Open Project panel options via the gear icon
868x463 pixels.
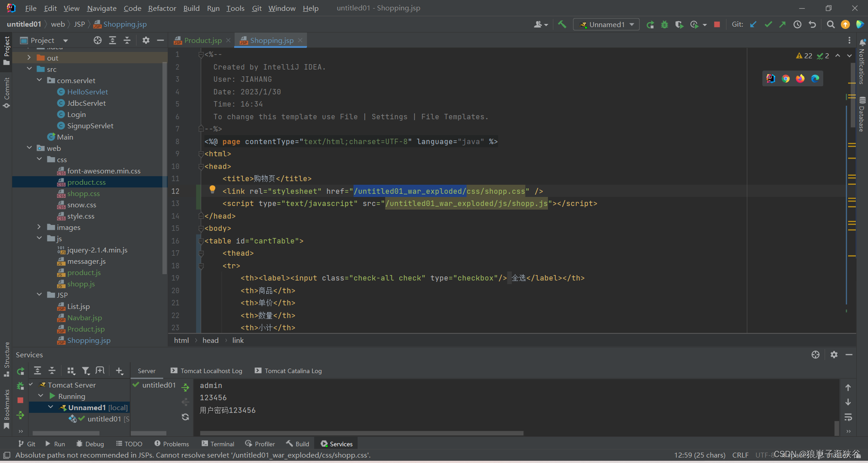click(x=146, y=40)
